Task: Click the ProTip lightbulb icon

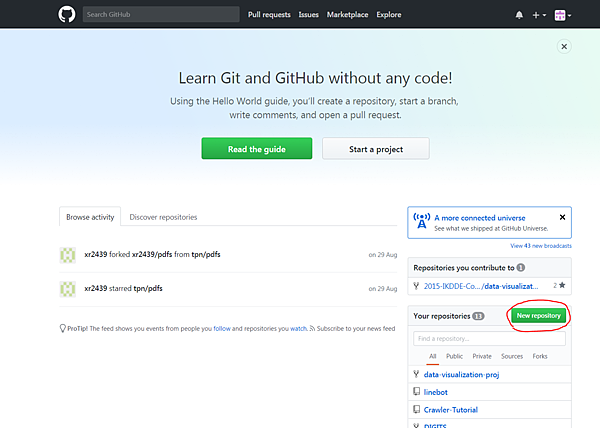Action: point(63,329)
